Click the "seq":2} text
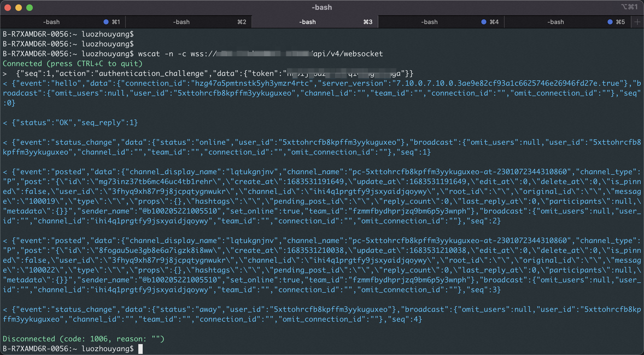The width and height of the screenshot is (644, 355). [483, 221]
